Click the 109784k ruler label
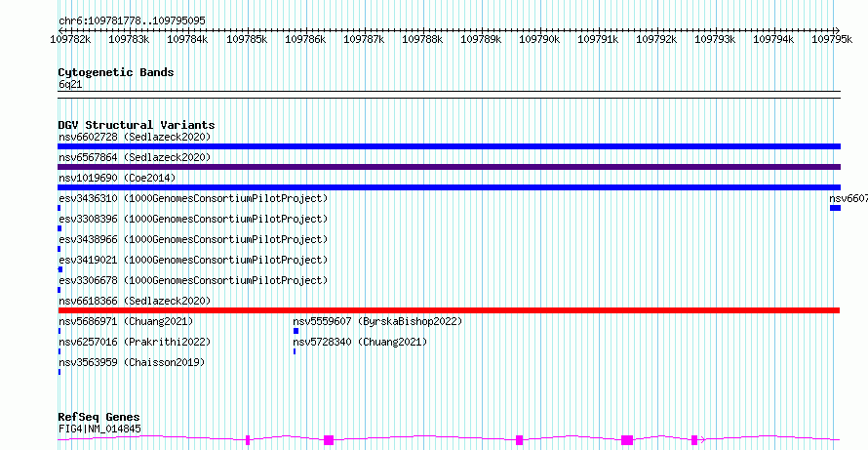Screen dimensions: 868x450 tap(187, 39)
